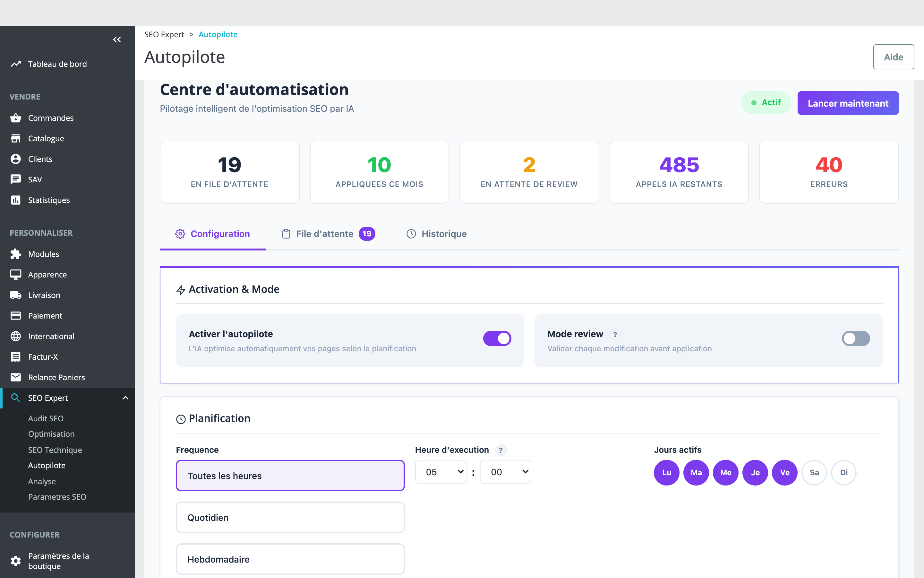The width and height of the screenshot is (924, 578).
Task: Click the Historique clock icon
Action: [x=411, y=234]
